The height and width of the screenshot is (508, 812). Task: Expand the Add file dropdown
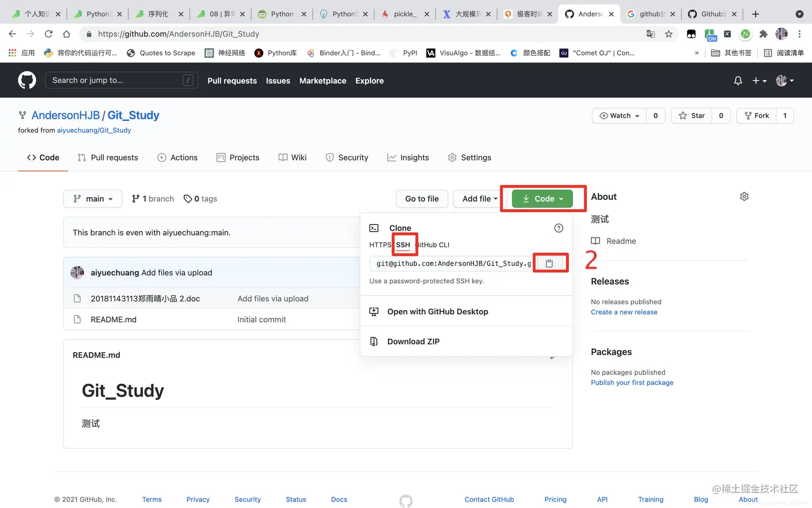point(480,199)
